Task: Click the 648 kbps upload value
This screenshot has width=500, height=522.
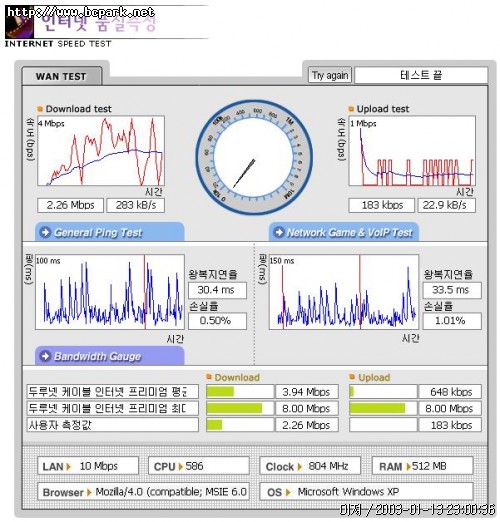Action: coord(450,392)
